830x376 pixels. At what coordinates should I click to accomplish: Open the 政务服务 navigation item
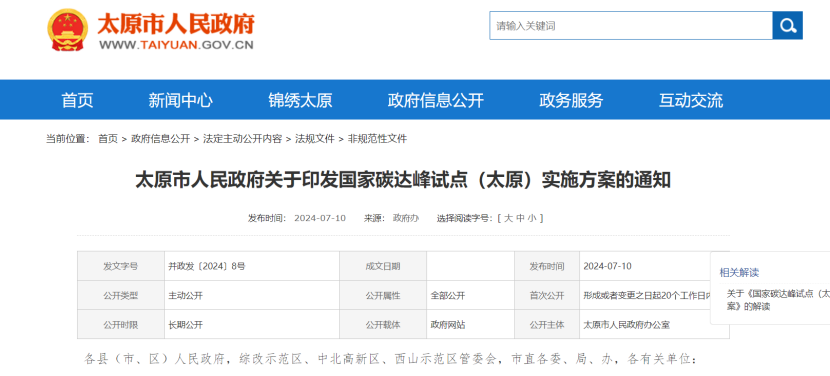point(571,100)
